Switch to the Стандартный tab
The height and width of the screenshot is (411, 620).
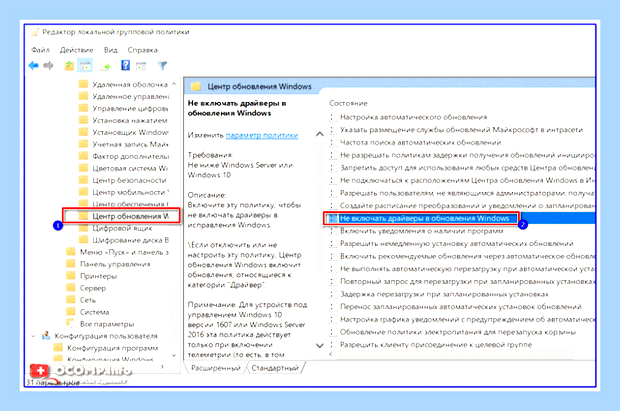275,368
